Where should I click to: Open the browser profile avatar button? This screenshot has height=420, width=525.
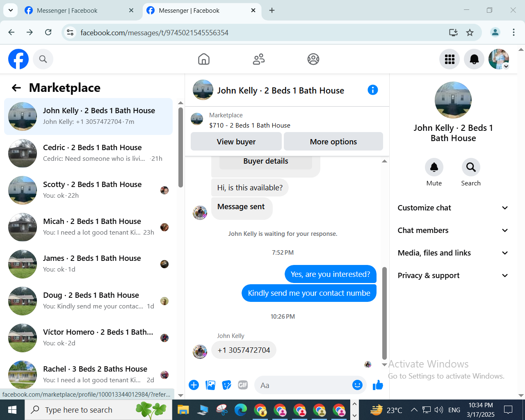495,32
